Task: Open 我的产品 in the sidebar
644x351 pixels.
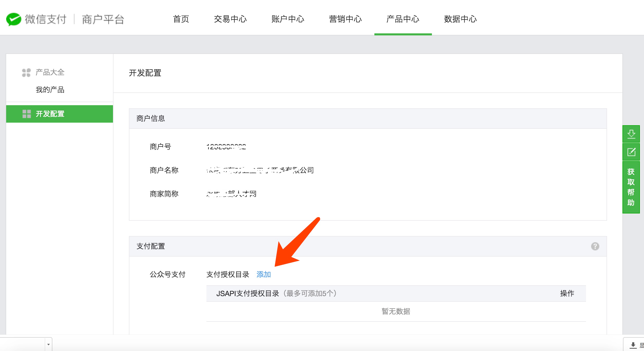Action: tap(50, 90)
